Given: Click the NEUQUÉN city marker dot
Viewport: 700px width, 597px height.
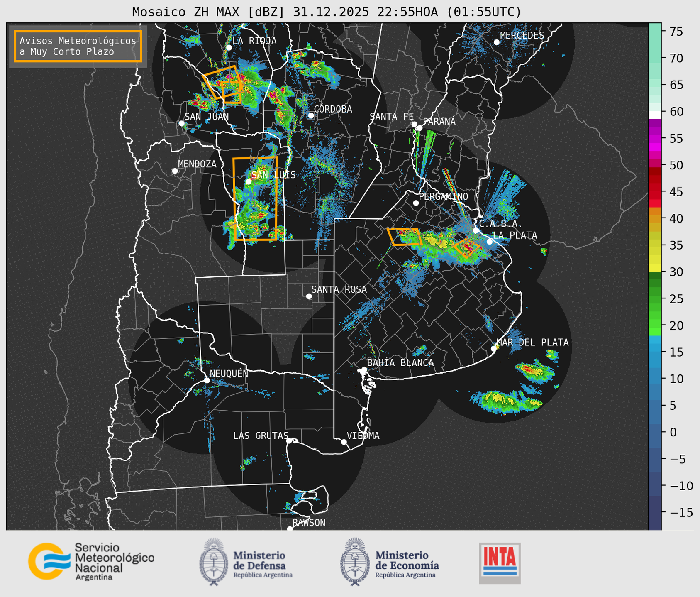Looking at the screenshot, I should (207, 380).
